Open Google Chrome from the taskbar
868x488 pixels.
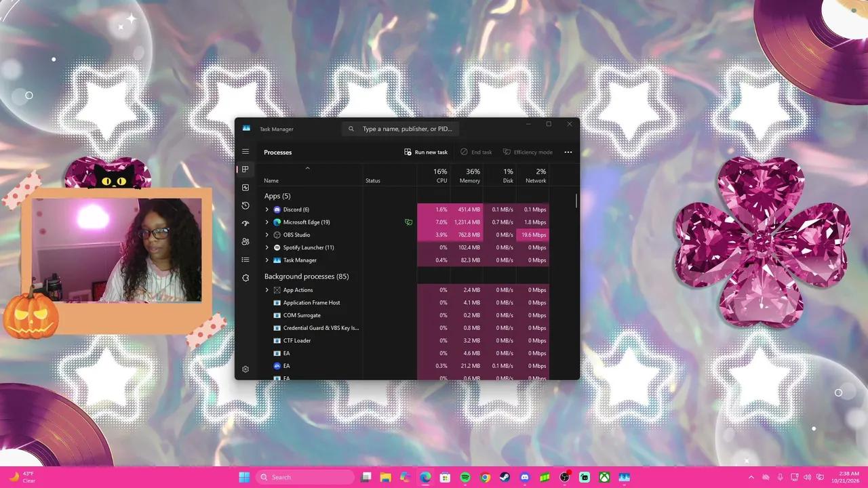point(485,477)
